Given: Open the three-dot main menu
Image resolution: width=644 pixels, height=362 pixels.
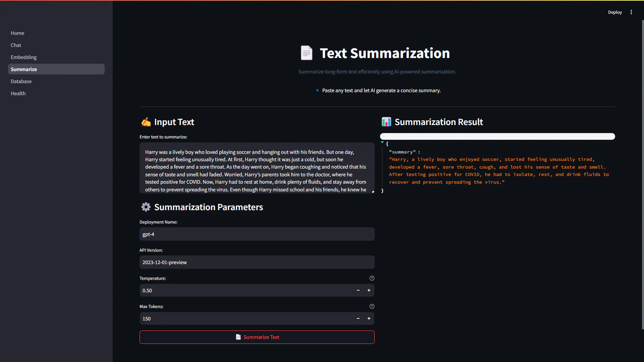Looking at the screenshot, I should click(x=631, y=12).
